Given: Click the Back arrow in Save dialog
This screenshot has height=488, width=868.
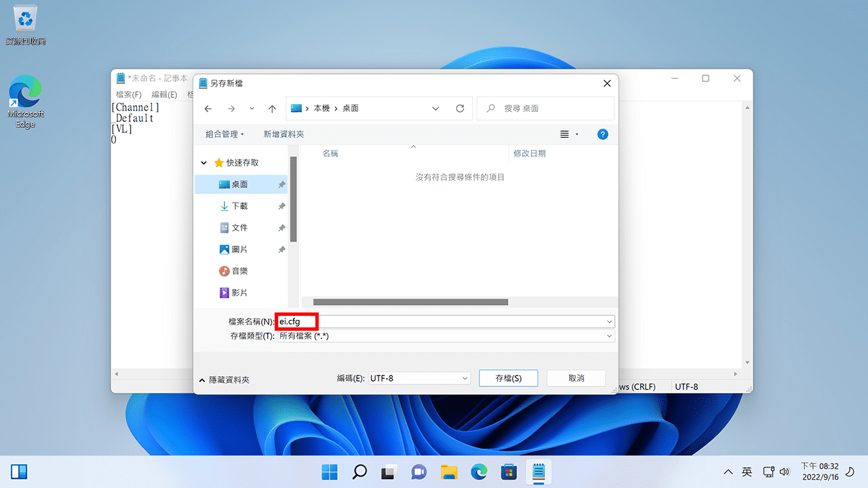Looking at the screenshot, I should pos(208,108).
